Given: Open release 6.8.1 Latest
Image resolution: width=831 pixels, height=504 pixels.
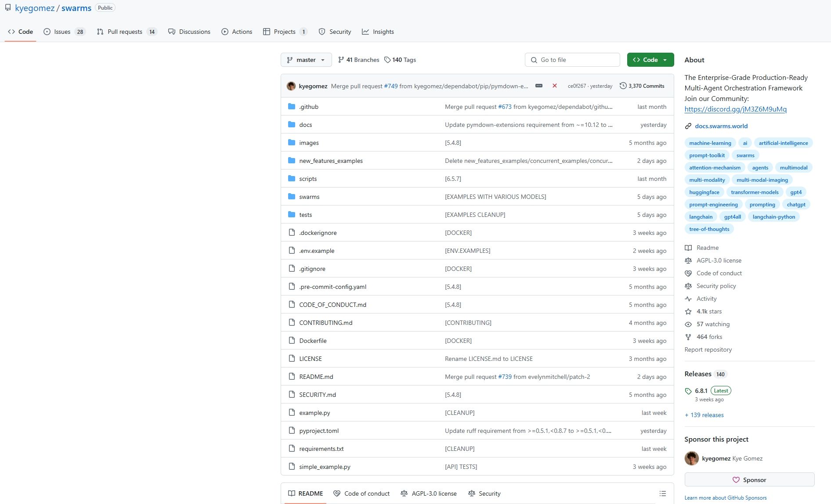Looking at the screenshot, I should [708, 391].
